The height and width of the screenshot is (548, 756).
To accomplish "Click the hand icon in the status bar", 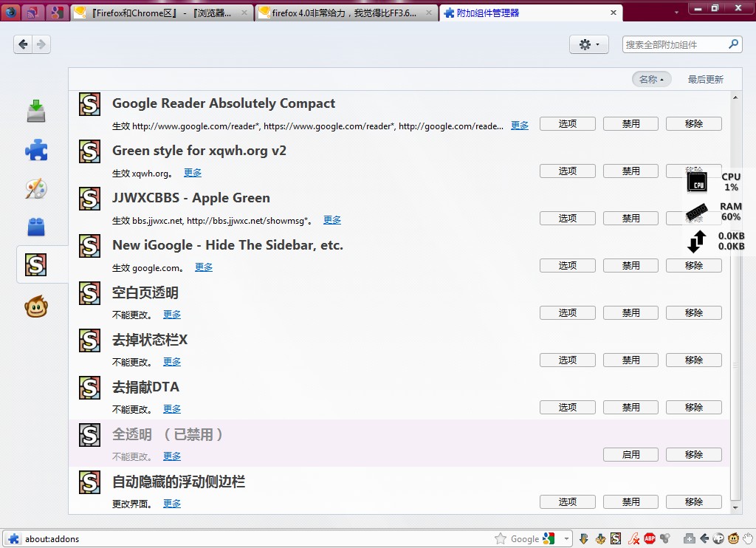I will (x=749, y=538).
